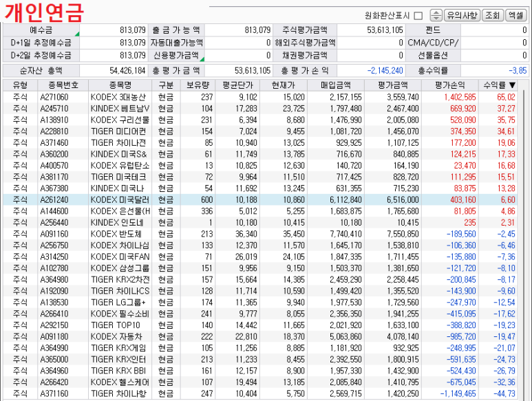This screenshot has width=532, height=401.
Task: Sort by the 평균단가 column header
Action: click(x=238, y=85)
